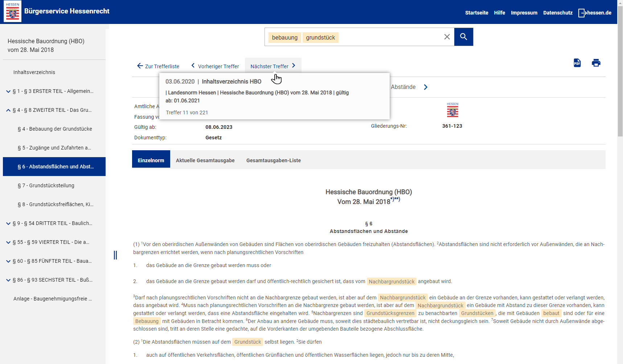The width and height of the screenshot is (623, 364).
Task: Open hessen.de external link
Action: pos(595,13)
